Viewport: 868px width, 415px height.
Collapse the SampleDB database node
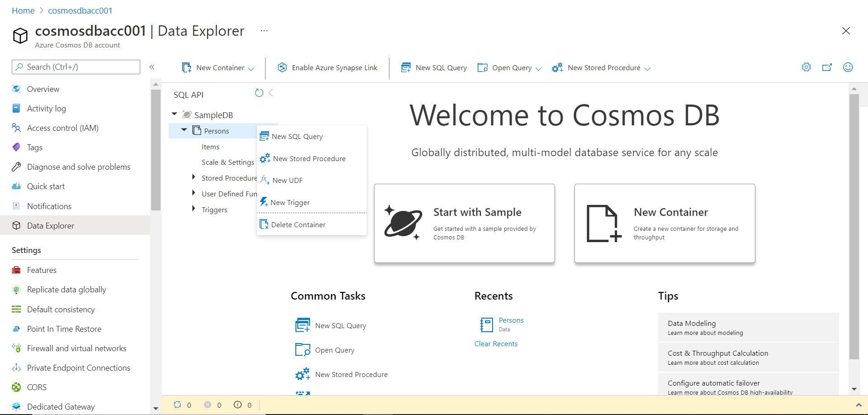pyautogui.click(x=175, y=114)
